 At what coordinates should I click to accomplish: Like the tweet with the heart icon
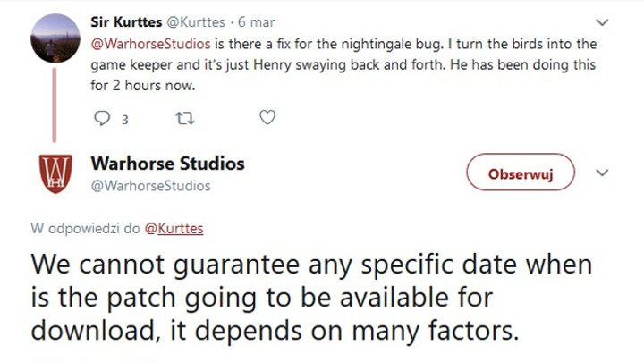point(266,117)
